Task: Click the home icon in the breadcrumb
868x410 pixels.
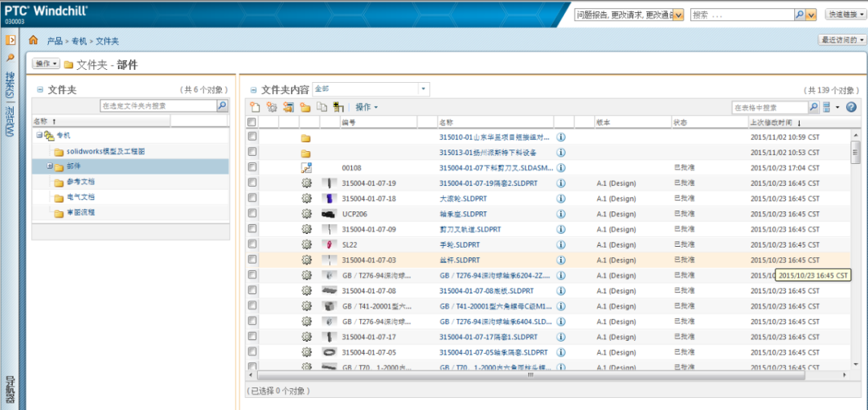Action: 33,40
